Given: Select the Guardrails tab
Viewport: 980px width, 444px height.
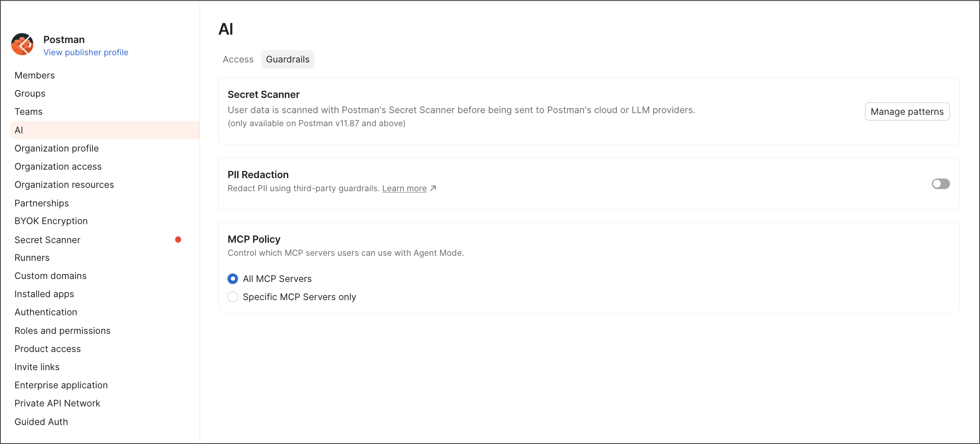Looking at the screenshot, I should click(287, 60).
